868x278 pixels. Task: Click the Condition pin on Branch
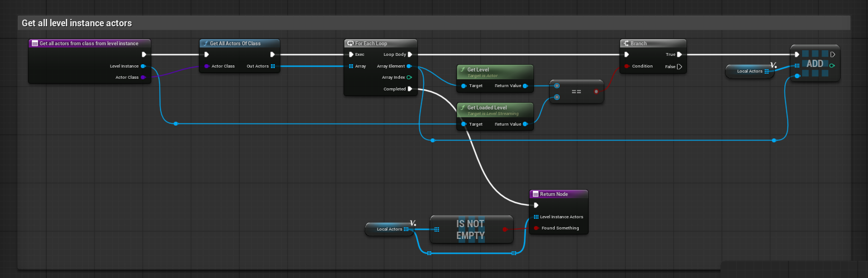point(627,66)
